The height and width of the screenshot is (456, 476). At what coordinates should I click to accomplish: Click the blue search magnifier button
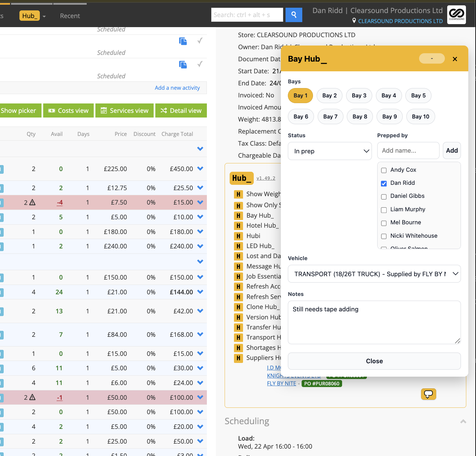(x=294, y=15)
